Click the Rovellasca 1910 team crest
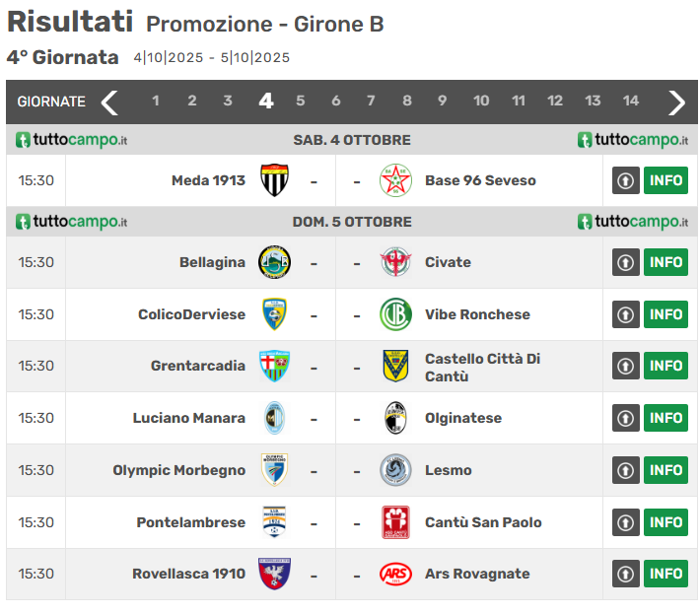The width and height of the screenshot is (700, 614). click(274, 574)
